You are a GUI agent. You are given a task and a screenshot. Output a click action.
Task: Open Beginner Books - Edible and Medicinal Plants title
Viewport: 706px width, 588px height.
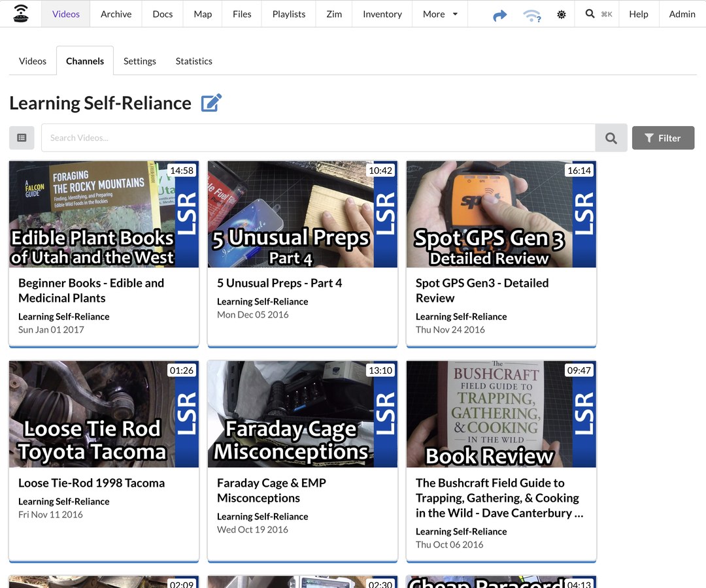[x=91, y=291]
